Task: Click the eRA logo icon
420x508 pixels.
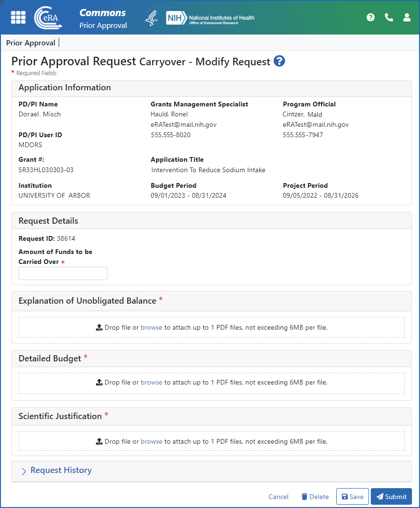Action: click(x=48, y=18)
